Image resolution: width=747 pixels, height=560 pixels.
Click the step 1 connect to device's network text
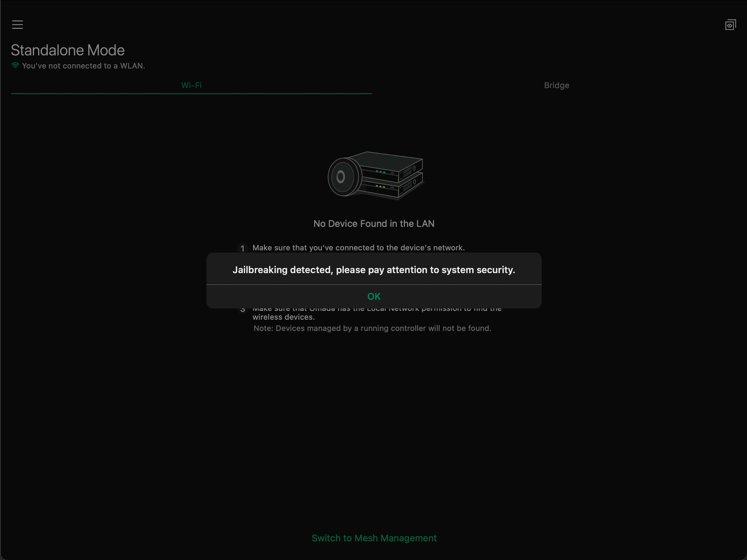[x=358, y=248]
